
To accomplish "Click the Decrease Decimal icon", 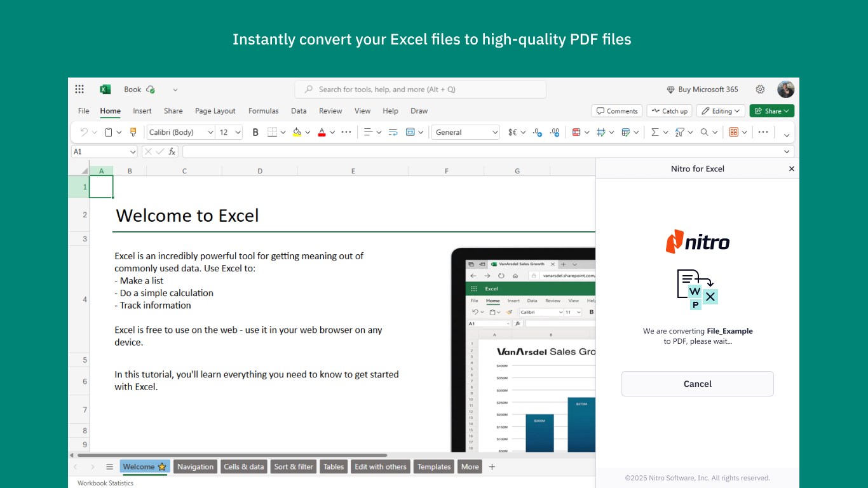I will click(555, 132).
